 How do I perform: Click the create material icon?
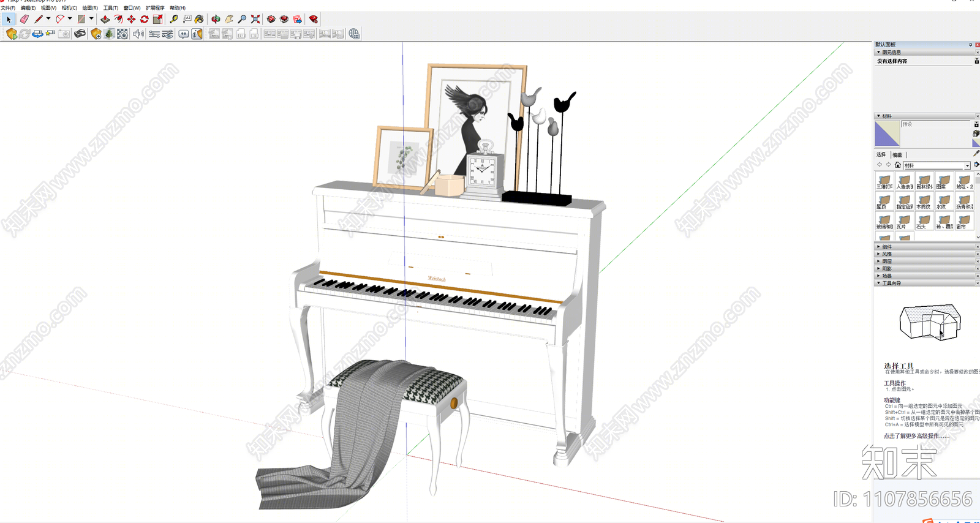(976, 134)
